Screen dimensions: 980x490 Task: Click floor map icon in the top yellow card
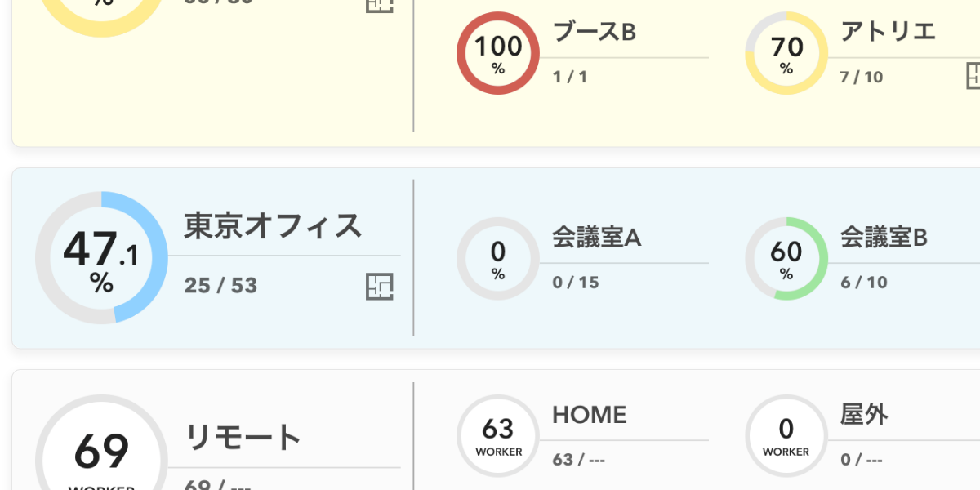(x=380, y=4)
